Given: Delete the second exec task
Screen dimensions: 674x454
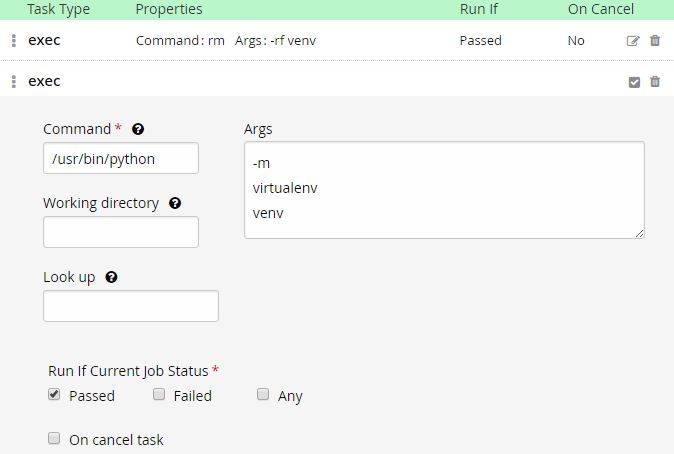Looking at the screenshot, I should [655, 81].
